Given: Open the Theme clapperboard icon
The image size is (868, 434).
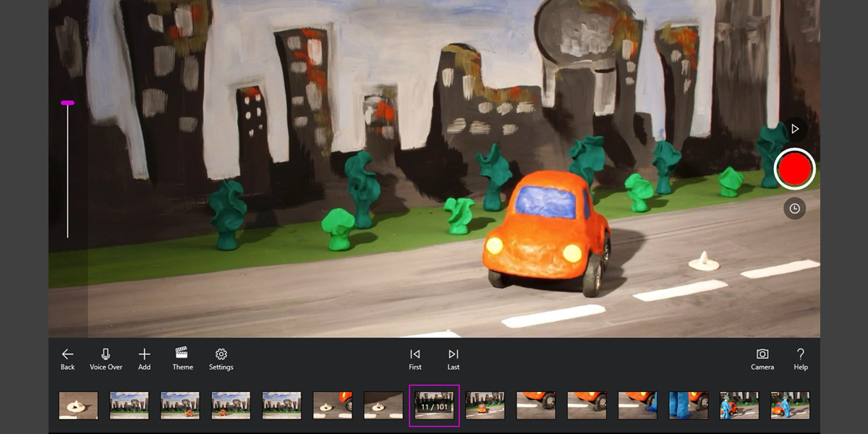Looking at the screenshot, I should pos(182,358).
